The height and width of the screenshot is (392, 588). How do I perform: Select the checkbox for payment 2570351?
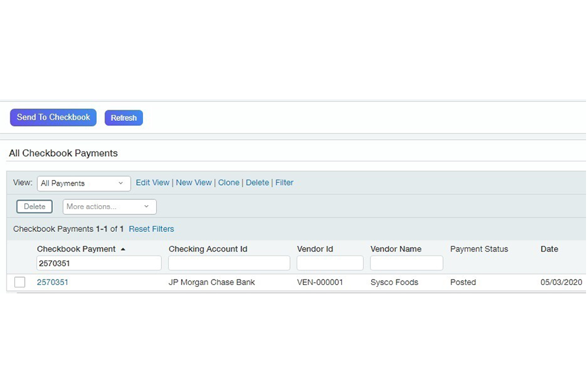tap(20, 282)
